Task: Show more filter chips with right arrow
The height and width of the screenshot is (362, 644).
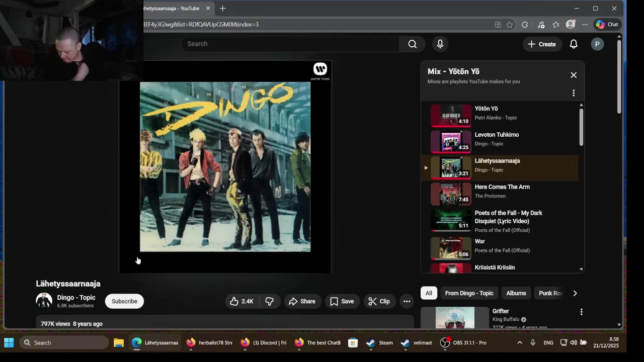Action: click(575, 293)
